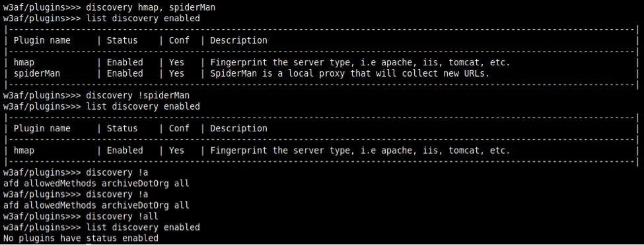Click the last 'list discovery enabled' command
The height and width of the screenshot is (245, 644).
pos(143,227)
